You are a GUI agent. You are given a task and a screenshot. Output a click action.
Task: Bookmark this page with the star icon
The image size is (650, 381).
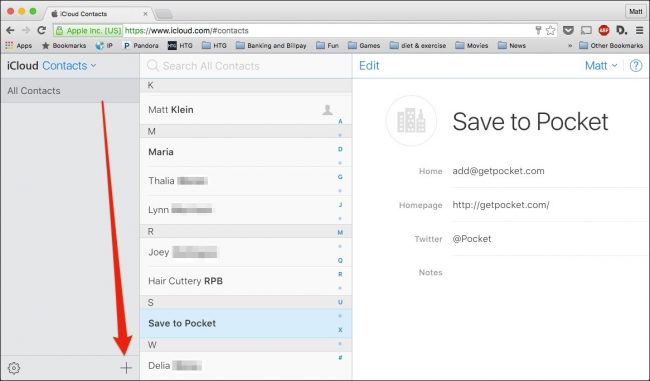pyautogui.click(x=551, y=30)
